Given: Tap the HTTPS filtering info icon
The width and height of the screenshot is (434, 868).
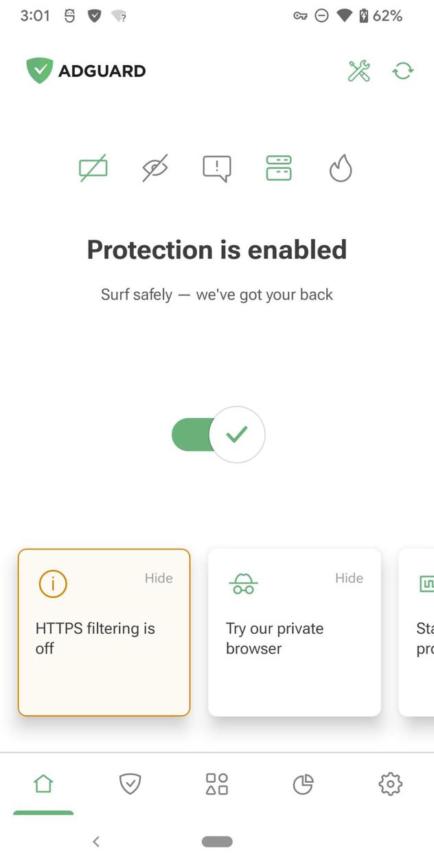Looking at the screenshot, I should coord(53,583).
